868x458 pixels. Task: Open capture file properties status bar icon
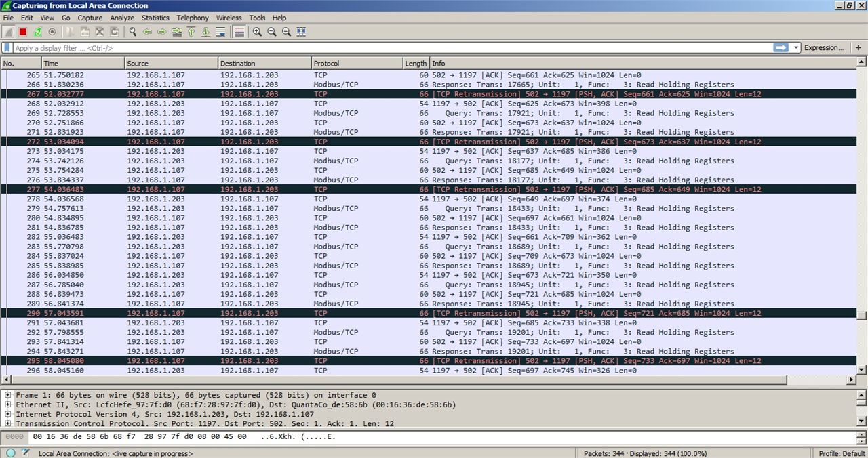pos(26,453)
